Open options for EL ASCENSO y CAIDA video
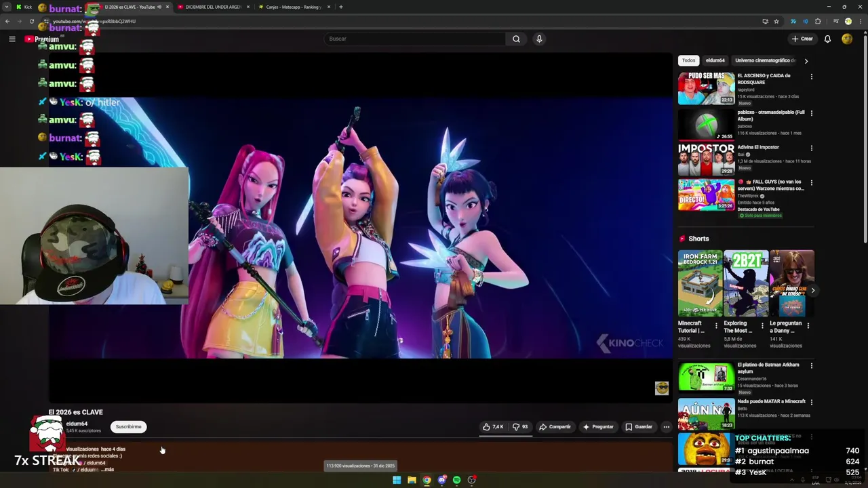The width and height of the screenshot is (868, 488). (x=811, y=77)
